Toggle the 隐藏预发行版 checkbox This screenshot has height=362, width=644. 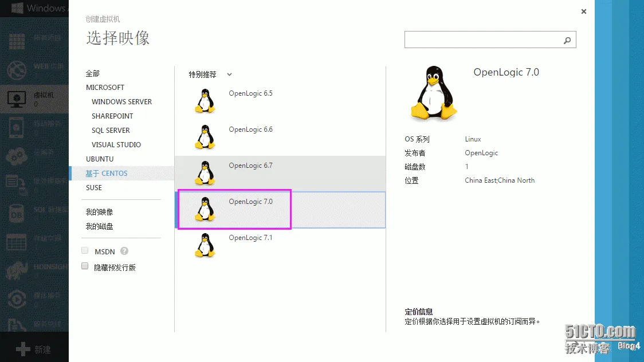pos(85,266)
